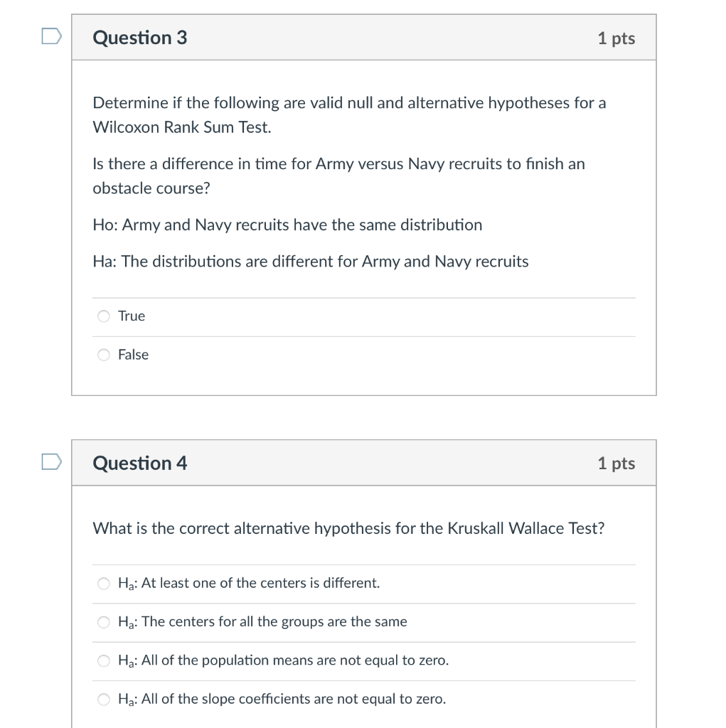726x728 pixels.
Task: Select the True radio button
Action: click(x=103, y=316)
